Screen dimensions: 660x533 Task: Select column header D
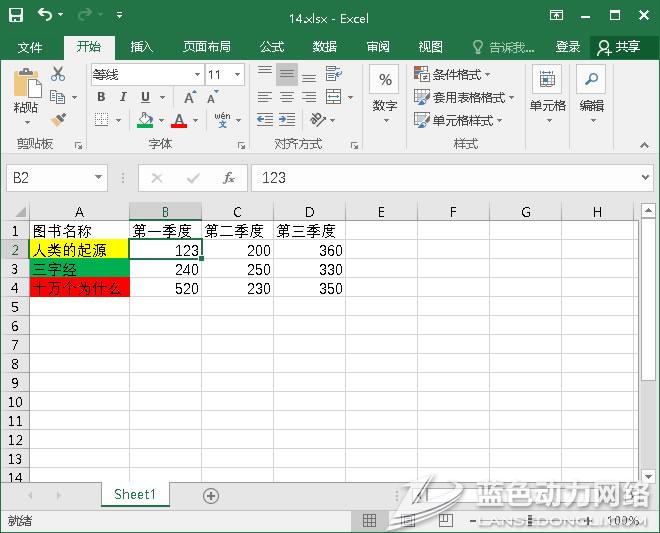[309, 212]
